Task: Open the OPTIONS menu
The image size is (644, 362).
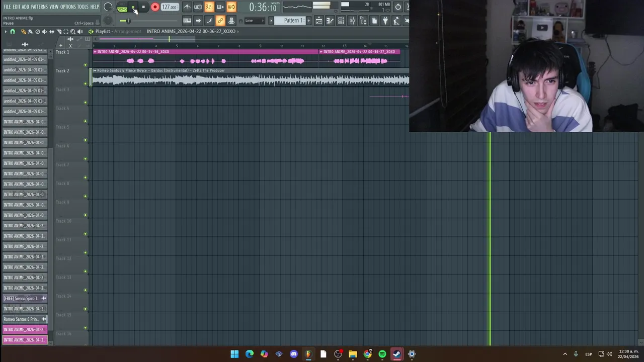Action: [x=68, y=7]
